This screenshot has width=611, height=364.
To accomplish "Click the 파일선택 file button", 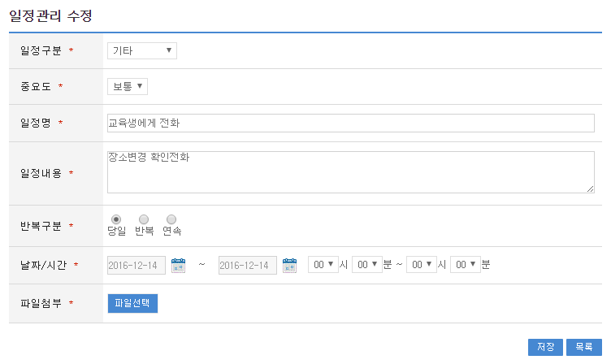I will pos(132,303).
